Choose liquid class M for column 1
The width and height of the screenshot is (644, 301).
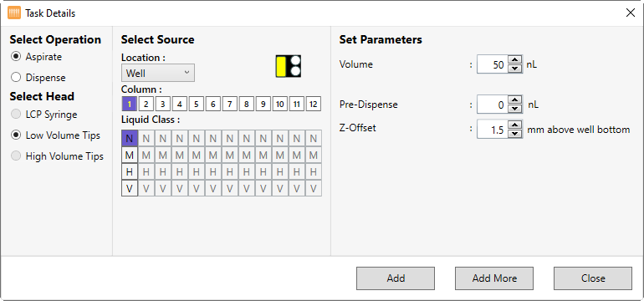click(130, 156)
